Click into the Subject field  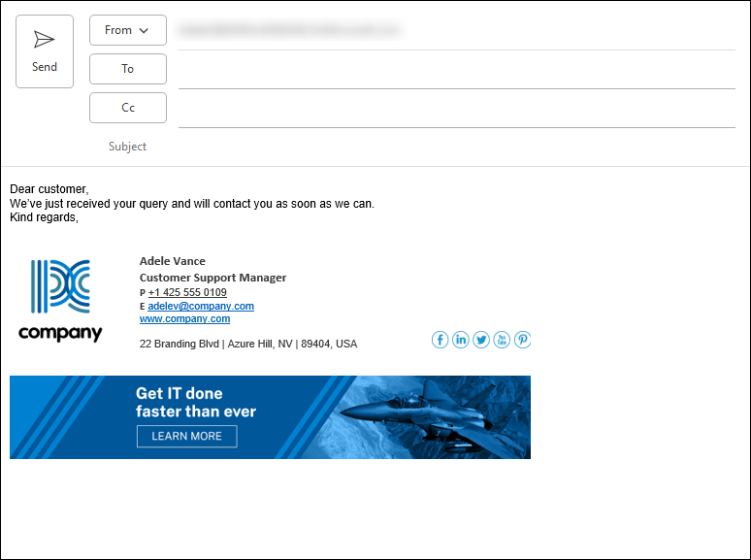tap(457, 147)
